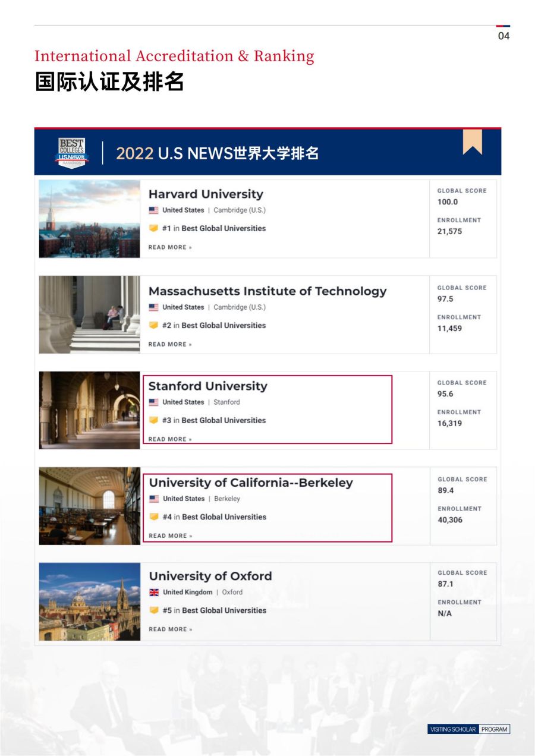Click the Oxford skyline photo thumbnail

tap(90, 601)
